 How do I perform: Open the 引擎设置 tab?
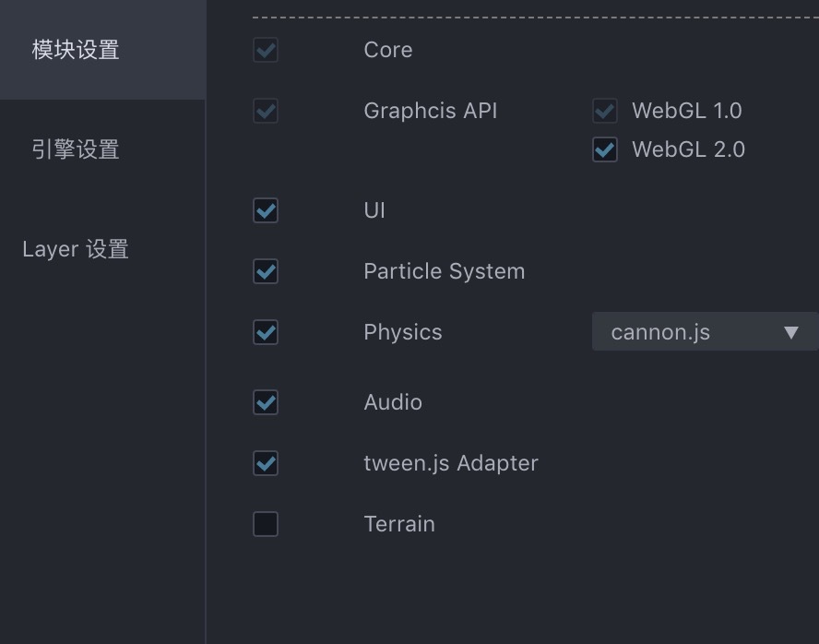pos(76,149)
